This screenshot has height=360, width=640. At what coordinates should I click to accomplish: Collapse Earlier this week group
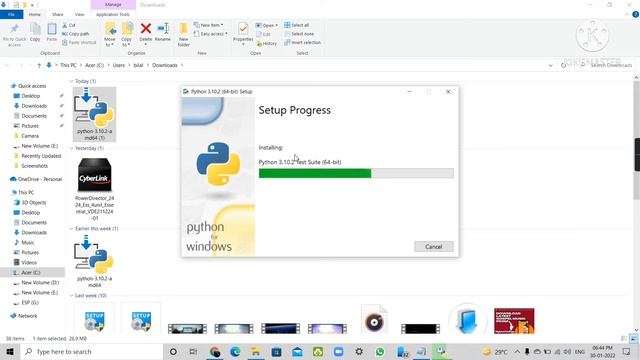71,229
